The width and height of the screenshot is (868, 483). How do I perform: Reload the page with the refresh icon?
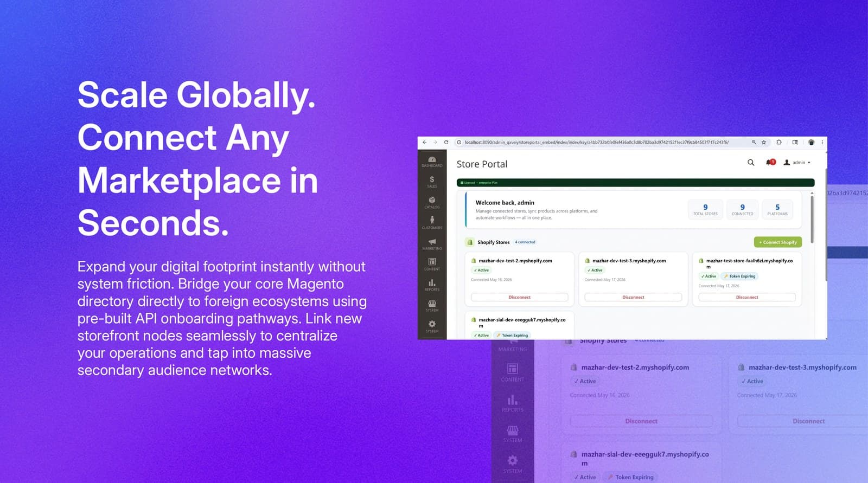pos(446,143)
